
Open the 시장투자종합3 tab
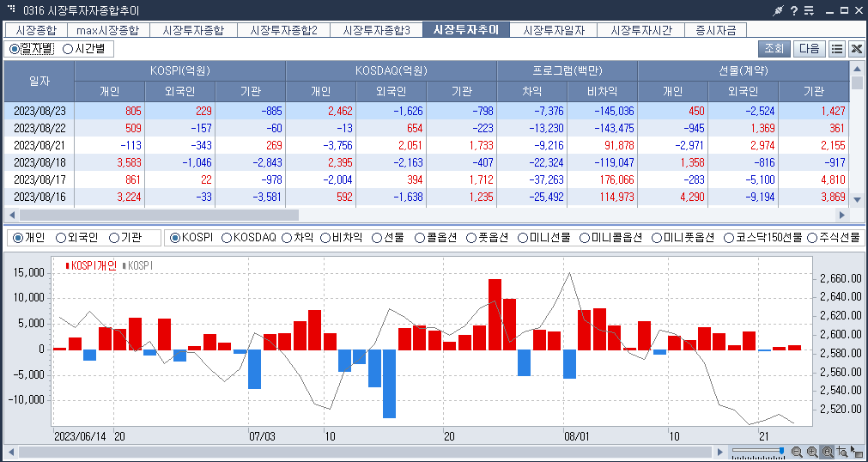(x=376, y=30)
